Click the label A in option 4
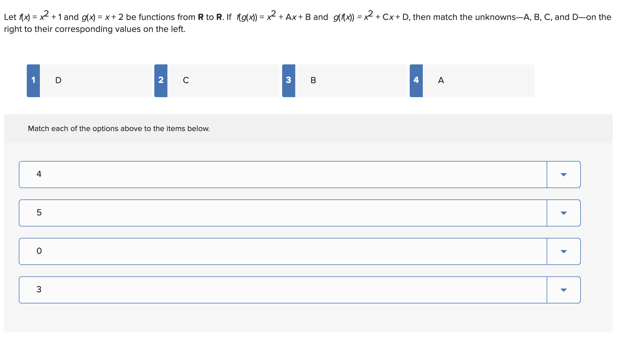The image size is (644, 355). click(x=441, y=80)
